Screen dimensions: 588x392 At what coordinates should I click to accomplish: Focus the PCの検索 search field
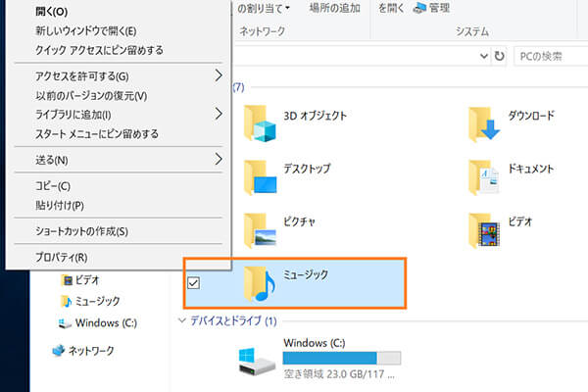tap(551, 56)
